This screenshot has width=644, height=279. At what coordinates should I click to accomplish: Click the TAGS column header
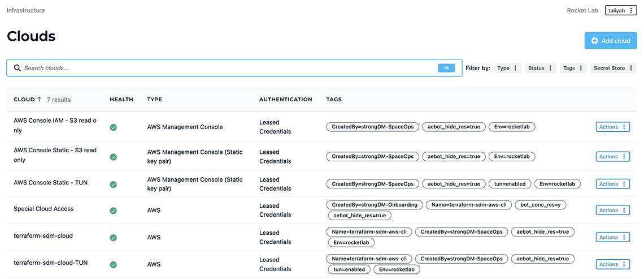(334, 99)
